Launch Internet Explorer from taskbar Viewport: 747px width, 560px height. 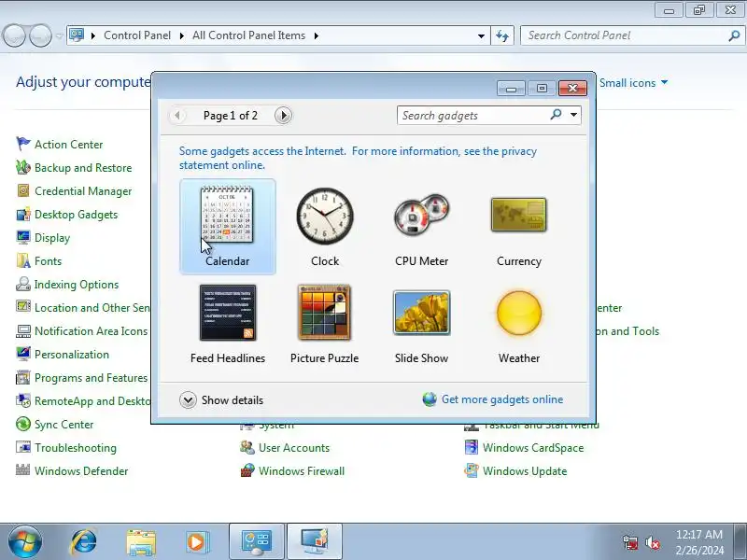click(83, 542)
